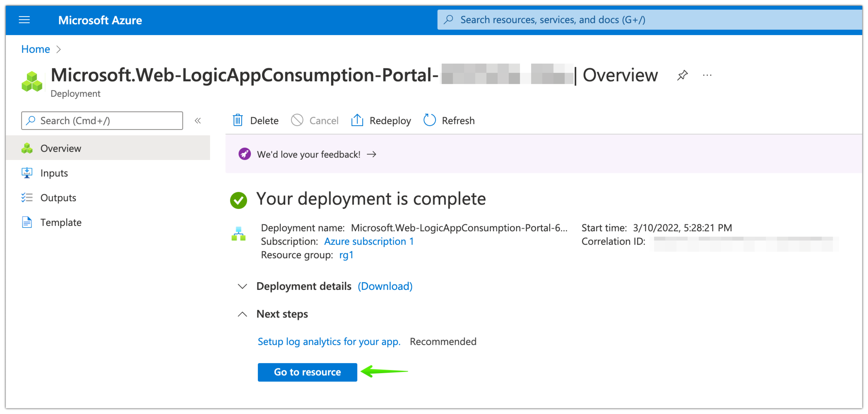Viewport: 868px width, 414px height.
Task: Click the Refresh button label
Action: pyautogui.click(x=458, y=121)
